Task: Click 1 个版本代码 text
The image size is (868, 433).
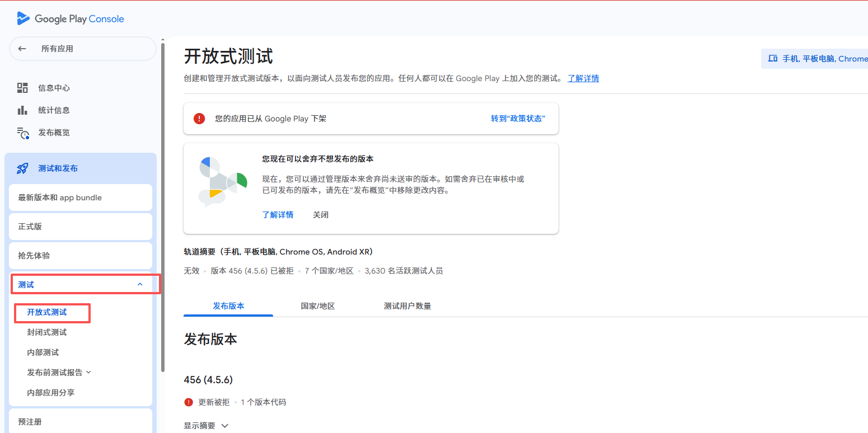Action: [263, 402]
